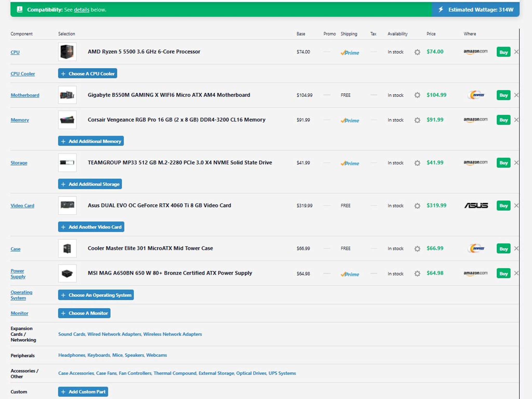Add Additional Storage
The image size is (532, 399).
(90, 184)
